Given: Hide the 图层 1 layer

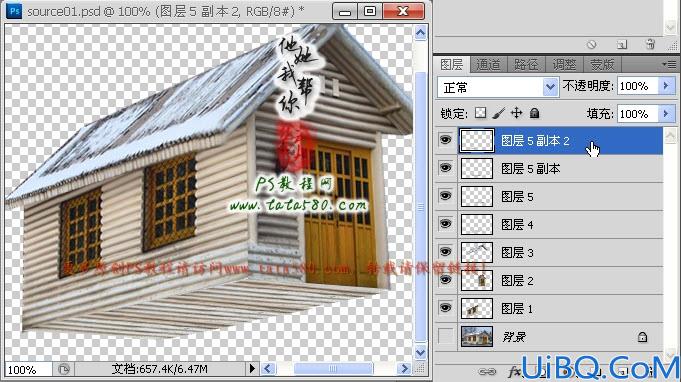Looking at the screenshot, I should tap(445, 308).
